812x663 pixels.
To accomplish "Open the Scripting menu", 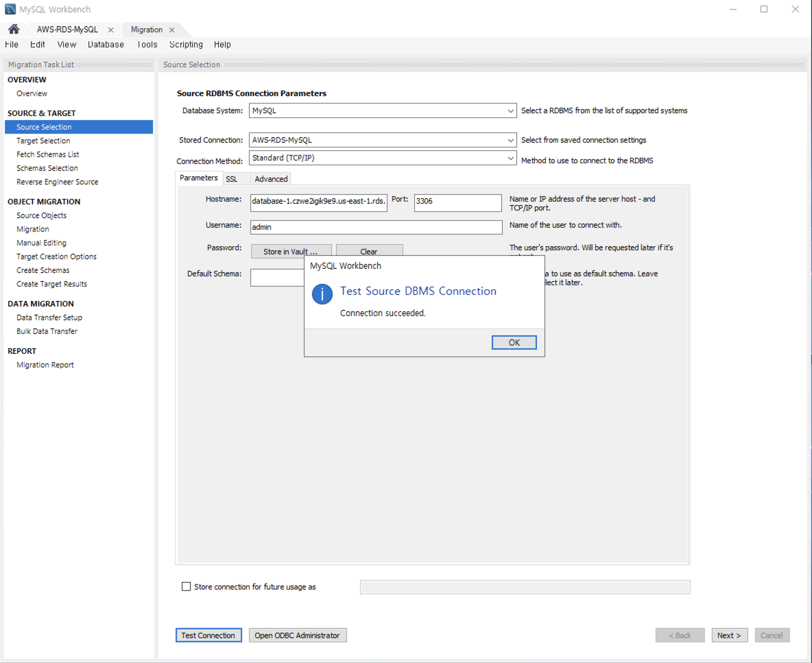I will pyautogui.click(x=186, y=45).
